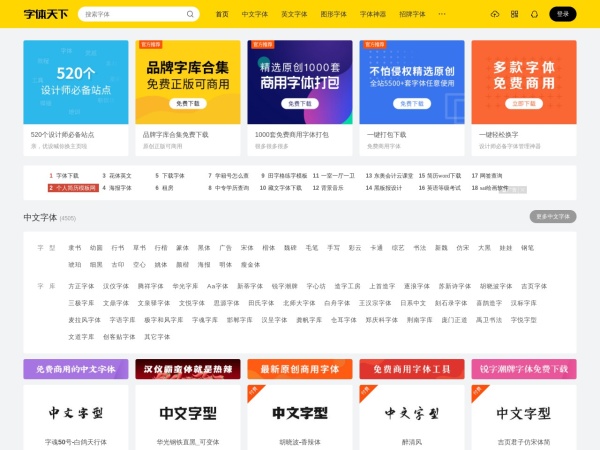600x450 pixels.
Task: Click the hot search link 字体下载
Action: pyautogui.click(x=66, y=175)
